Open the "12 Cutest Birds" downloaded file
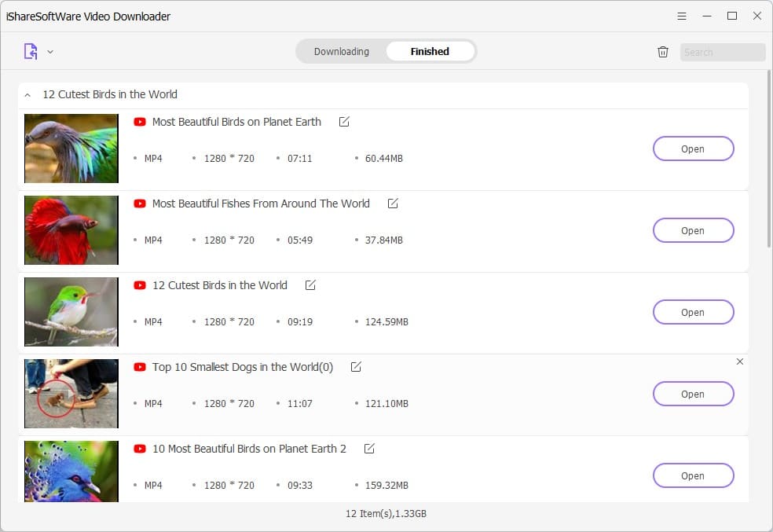The width and height of the screenshot is (773, 532). tap(692, 312)
